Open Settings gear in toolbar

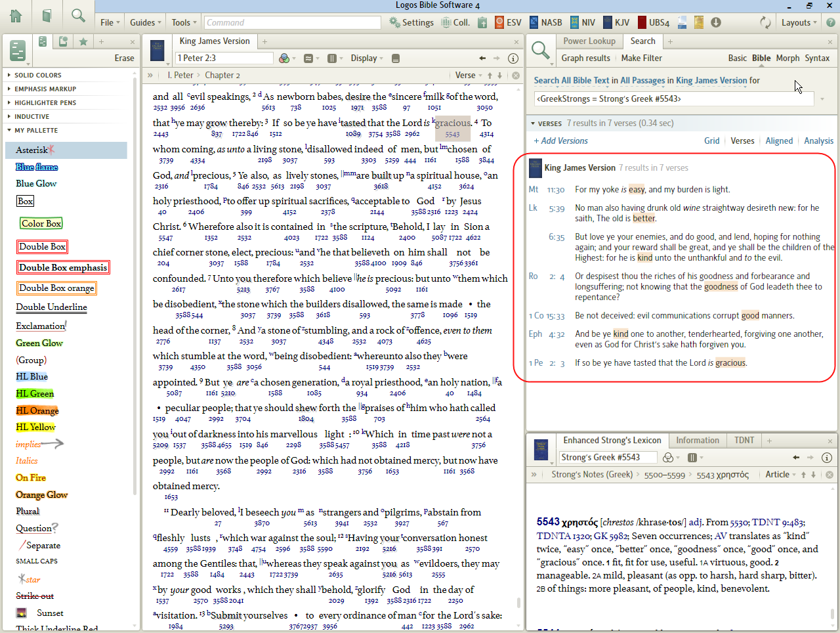pyautogui.click(x=411, y=22)
